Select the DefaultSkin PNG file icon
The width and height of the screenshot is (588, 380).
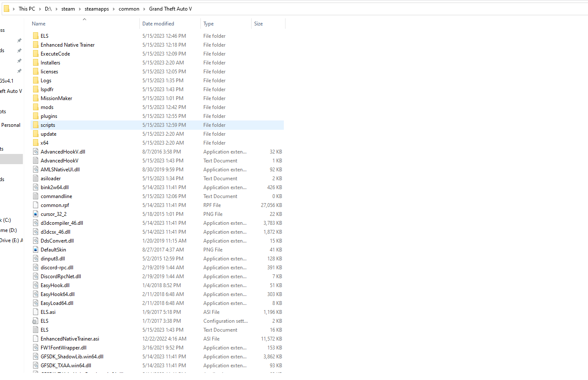click(36, 250)
